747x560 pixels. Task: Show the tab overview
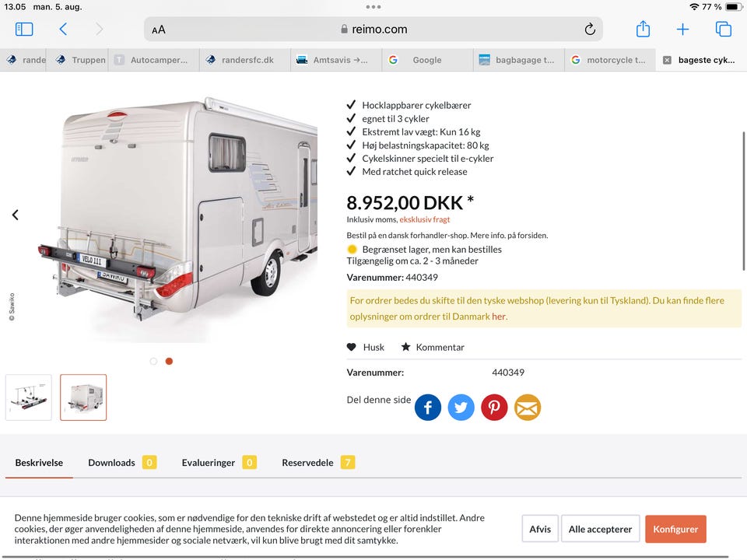723,29
